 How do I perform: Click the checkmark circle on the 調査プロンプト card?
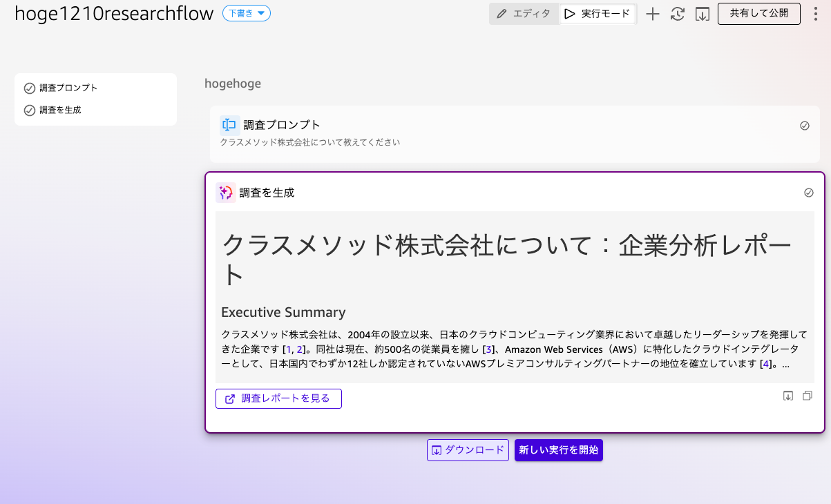805,126
